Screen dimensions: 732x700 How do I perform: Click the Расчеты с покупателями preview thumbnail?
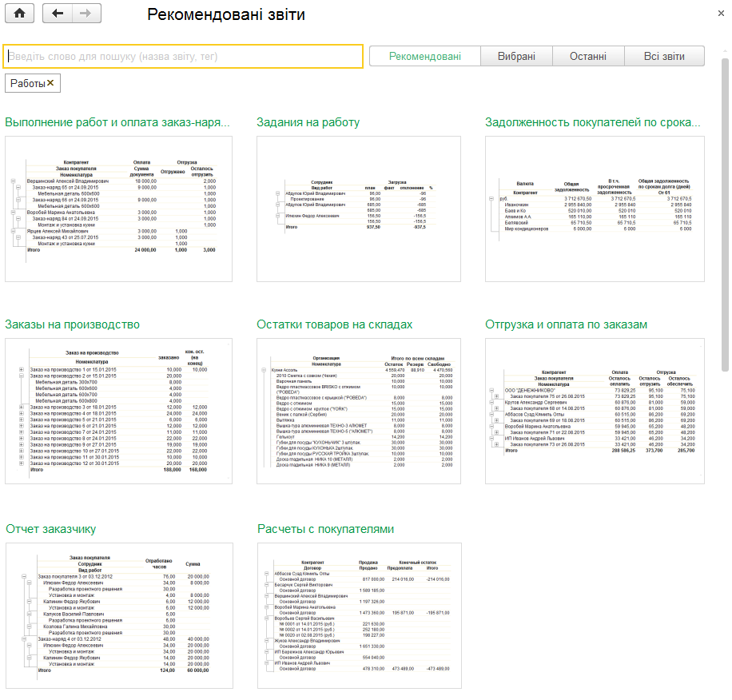pos(360,615)
